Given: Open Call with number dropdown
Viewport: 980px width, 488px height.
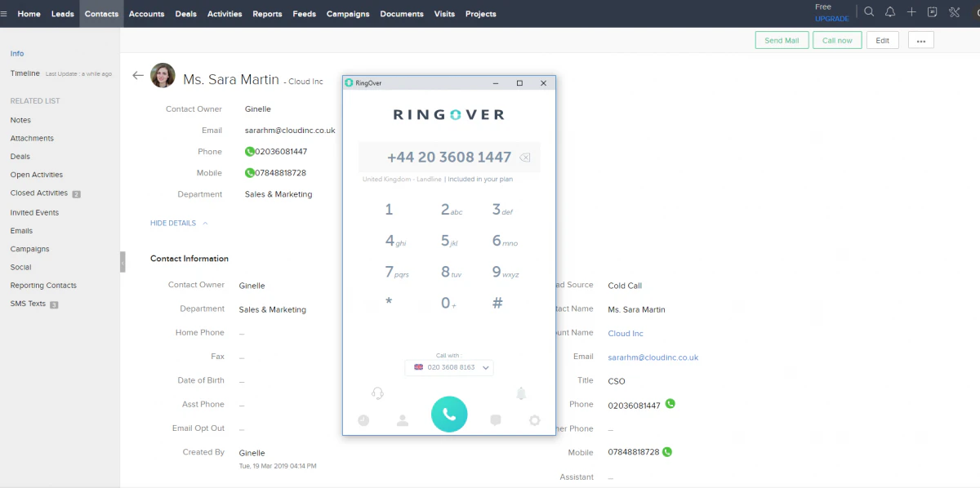Looking at the screenshot, I should [x=449, y=367].
